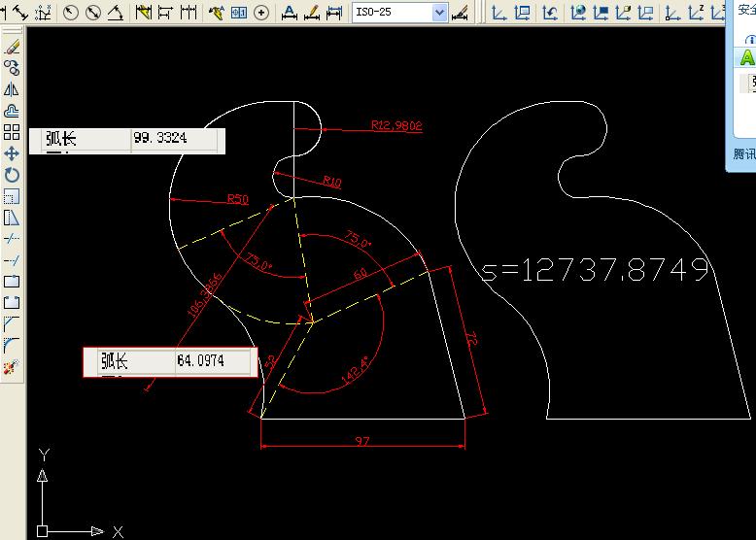Screen dimensions: 756x540
Task: Click the UCS Origin icon
Action: point(672,12)
